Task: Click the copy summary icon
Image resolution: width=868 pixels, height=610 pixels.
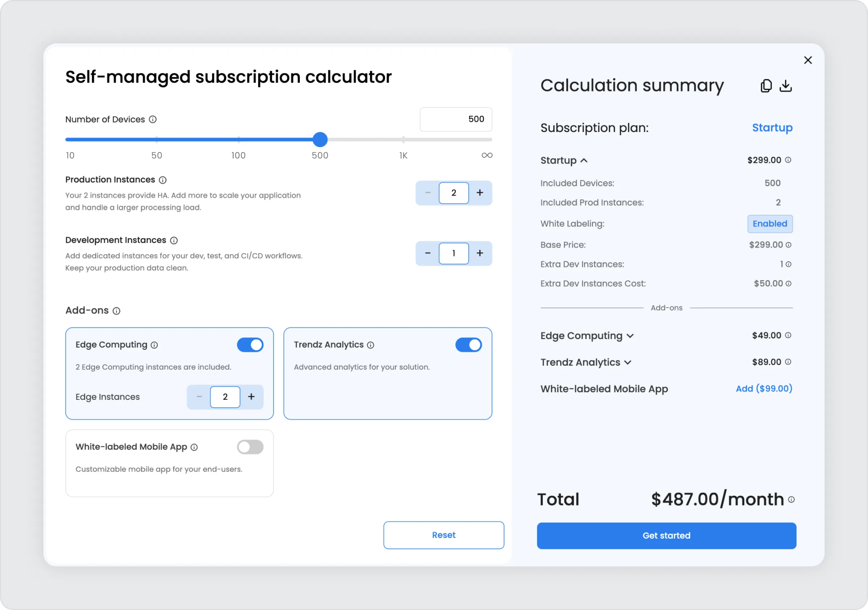Action: click(766, 86)
